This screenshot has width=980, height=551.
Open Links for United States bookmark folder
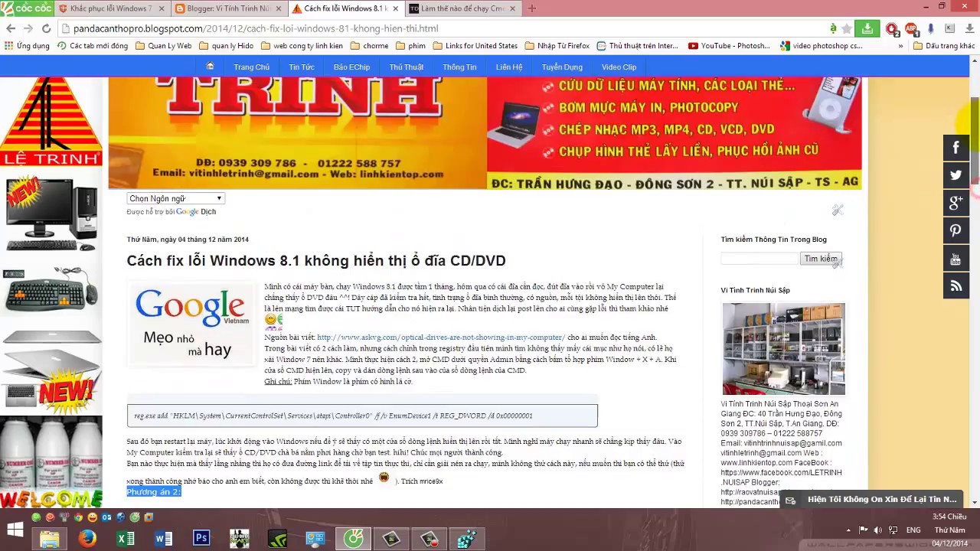(x=475, y=46)
